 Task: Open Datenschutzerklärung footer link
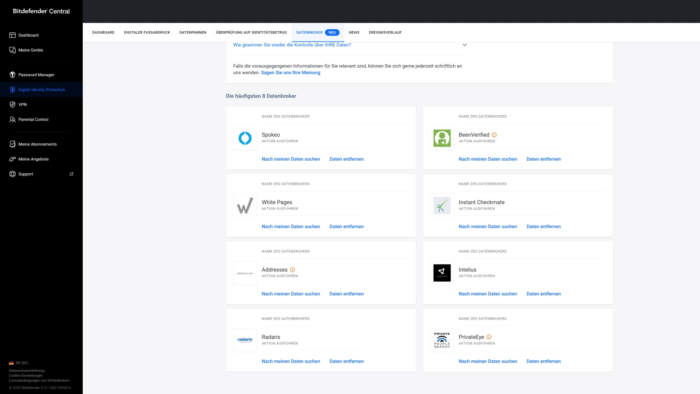point(26,371)
